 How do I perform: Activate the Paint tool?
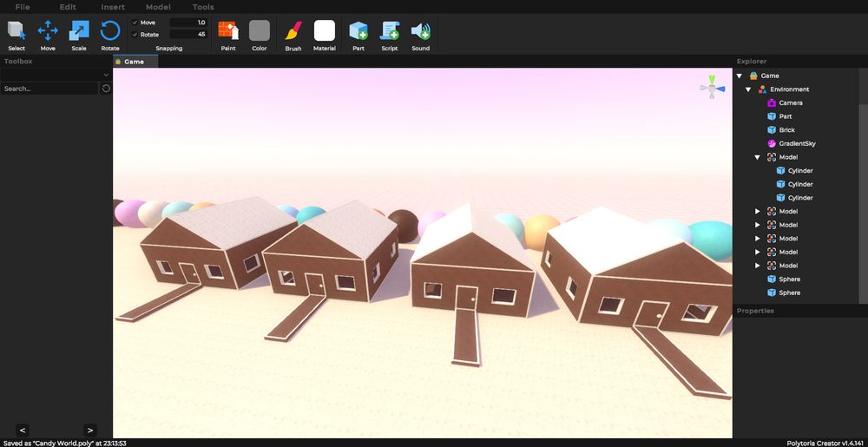click(x=228, y=36)
